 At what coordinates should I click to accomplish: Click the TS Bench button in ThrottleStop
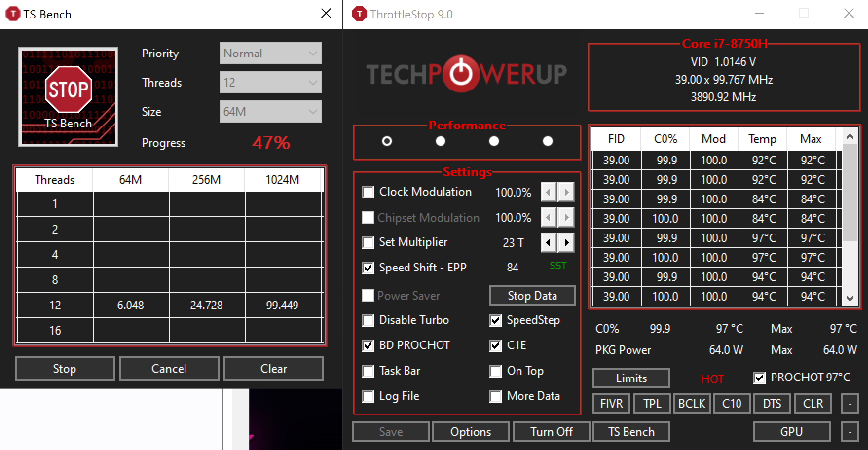[631, 432]
